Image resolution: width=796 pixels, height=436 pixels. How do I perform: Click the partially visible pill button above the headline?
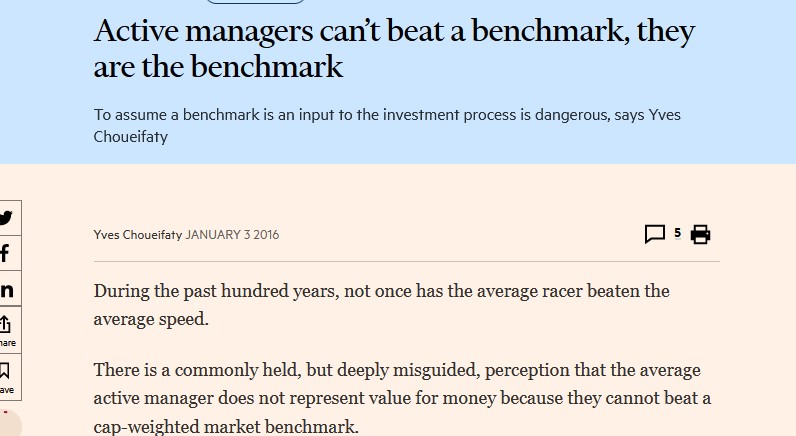254,2
